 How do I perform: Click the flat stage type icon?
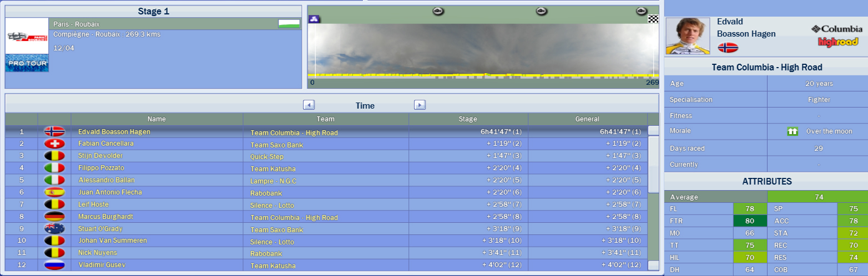pyautogui.click(x=289, y=24)
